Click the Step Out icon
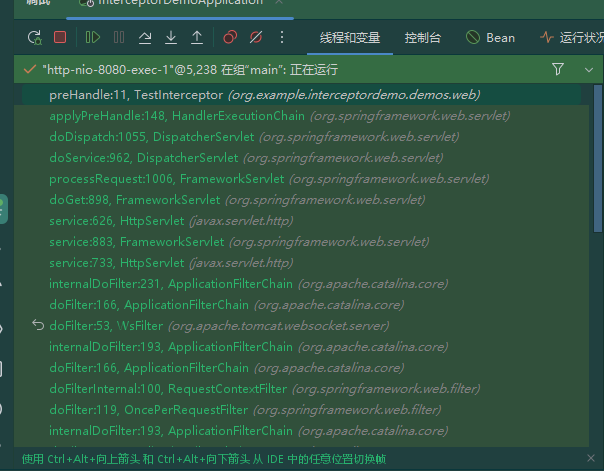The height and width of the screenshot is (471, 604). (x=197, y=37)
